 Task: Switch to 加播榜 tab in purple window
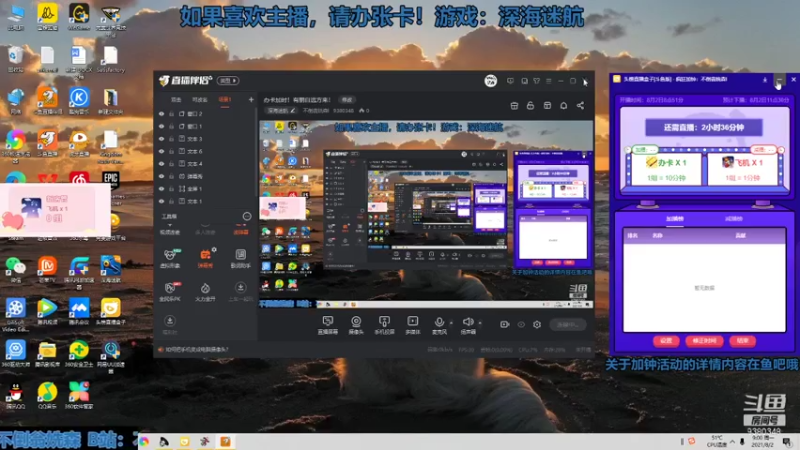coord(674,219)
